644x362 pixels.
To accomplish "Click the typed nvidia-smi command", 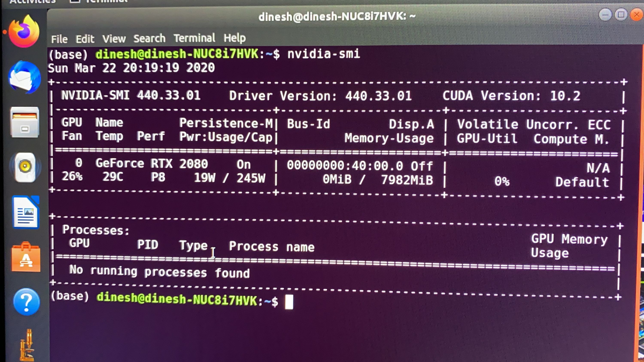I will tap(324, 54).
